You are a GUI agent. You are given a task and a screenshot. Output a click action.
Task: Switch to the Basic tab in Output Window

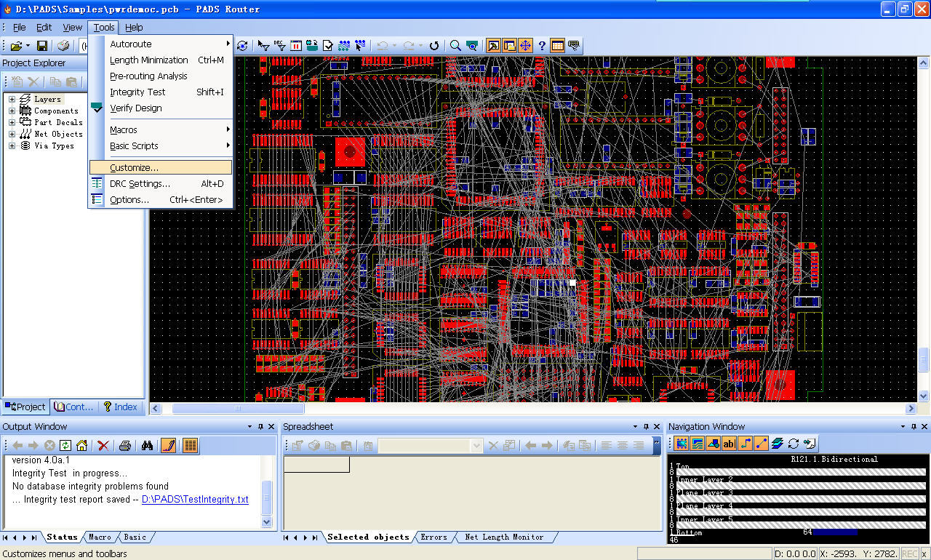[x=135, y=537]
